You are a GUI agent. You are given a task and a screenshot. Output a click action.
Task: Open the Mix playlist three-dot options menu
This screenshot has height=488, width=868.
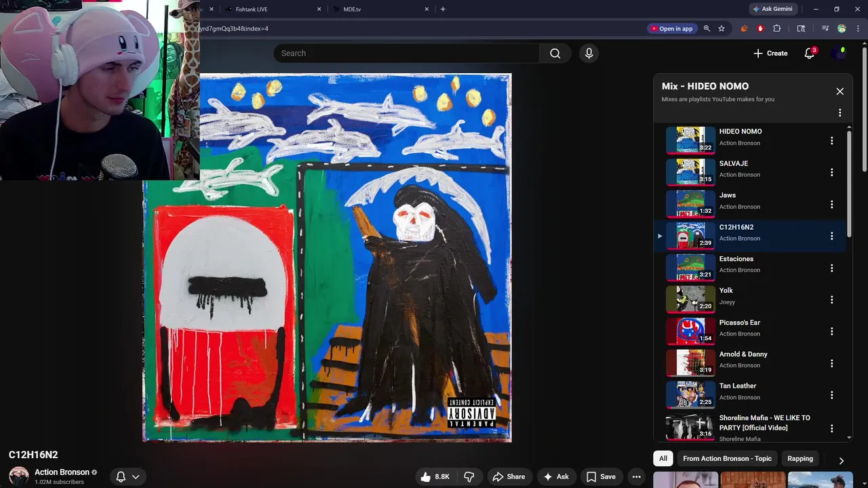840,113
